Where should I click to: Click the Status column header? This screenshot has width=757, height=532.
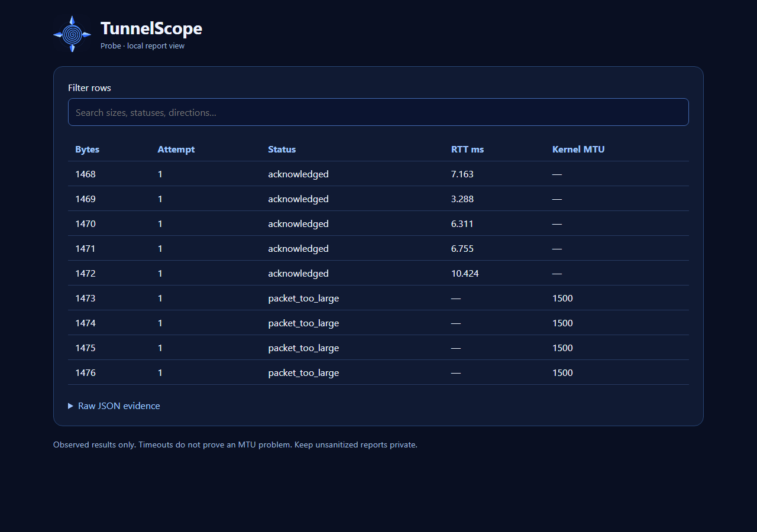pyautogui.click(x=282, y=150)
